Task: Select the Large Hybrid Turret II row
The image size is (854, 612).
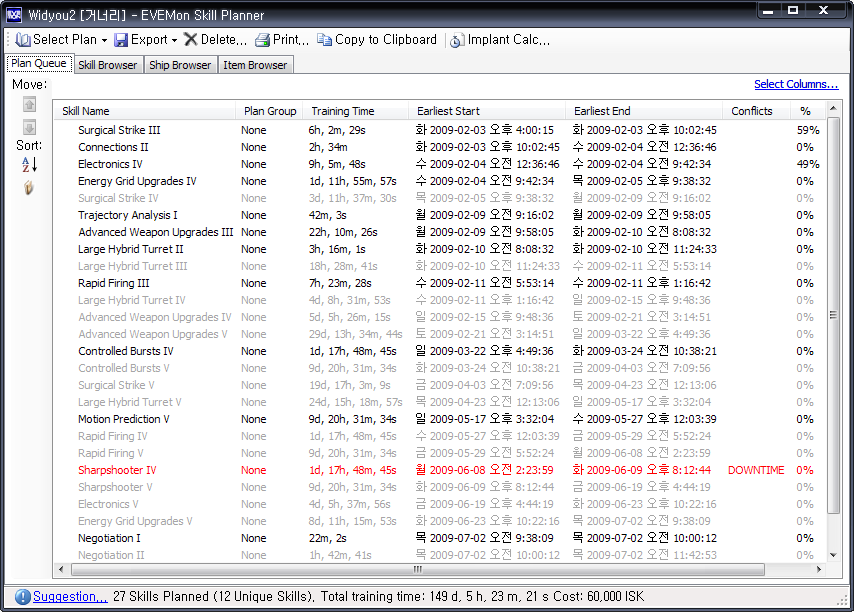Action: click(440, 249)
